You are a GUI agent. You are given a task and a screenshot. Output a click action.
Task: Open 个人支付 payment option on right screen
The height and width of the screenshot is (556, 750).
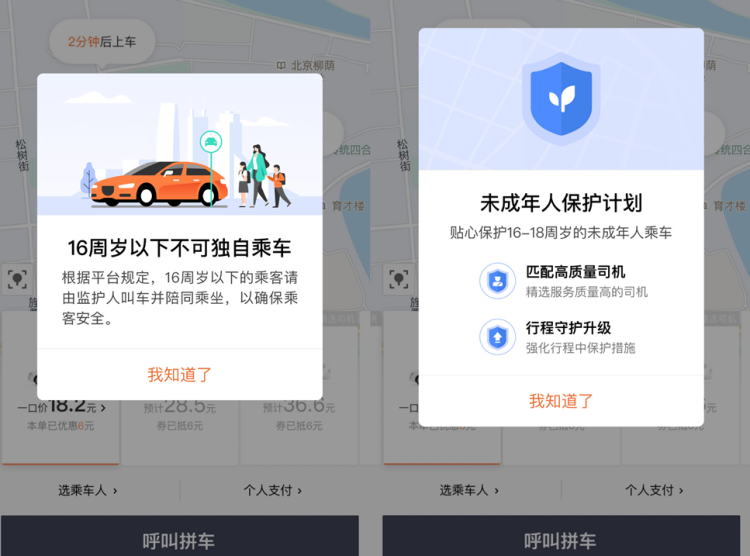click(654, 490)
